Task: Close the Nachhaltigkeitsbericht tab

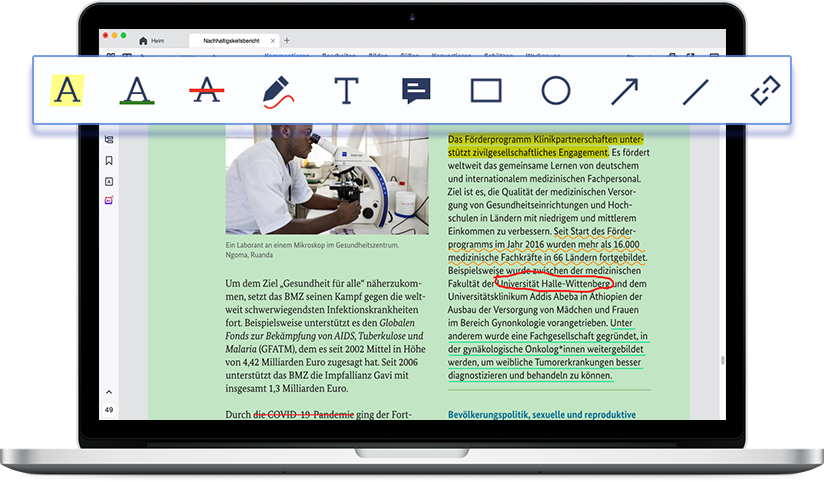Action: pyautogui.click(x=274, y=41)
